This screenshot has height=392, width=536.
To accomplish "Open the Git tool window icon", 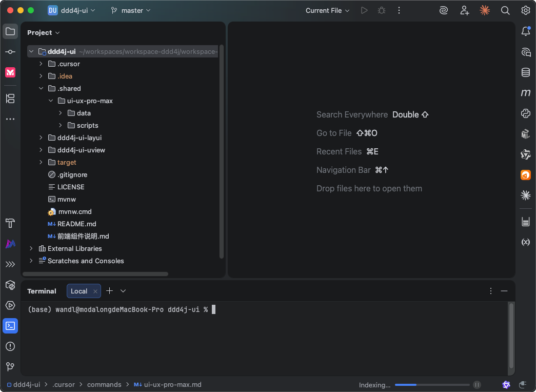I will click(10, 367).
